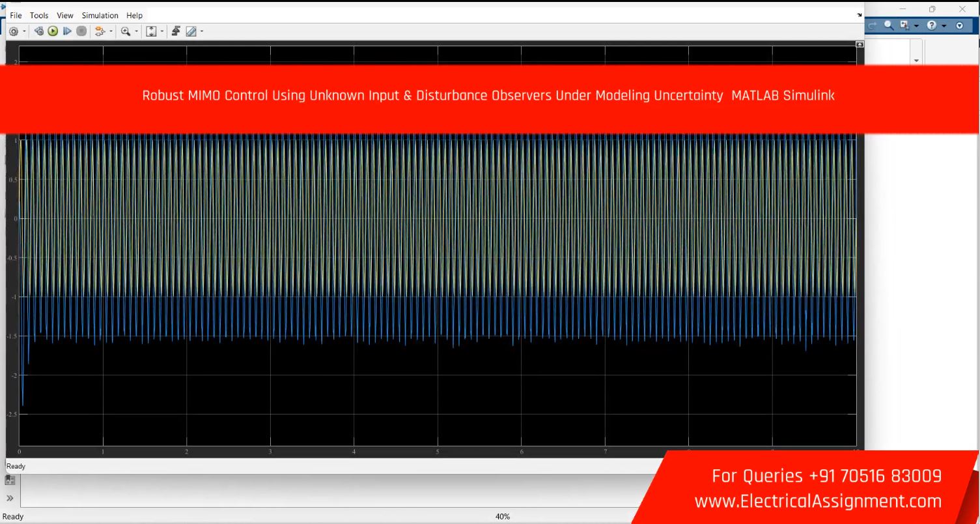
Task: Expand the dropdown arrow beside the block icon
Action: click(111, 31)
